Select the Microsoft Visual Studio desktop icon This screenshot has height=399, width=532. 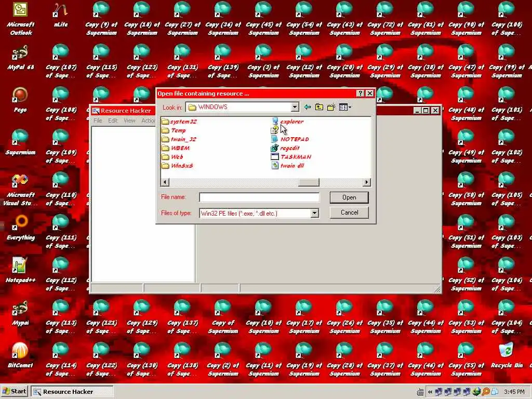(x=20, y=189)
